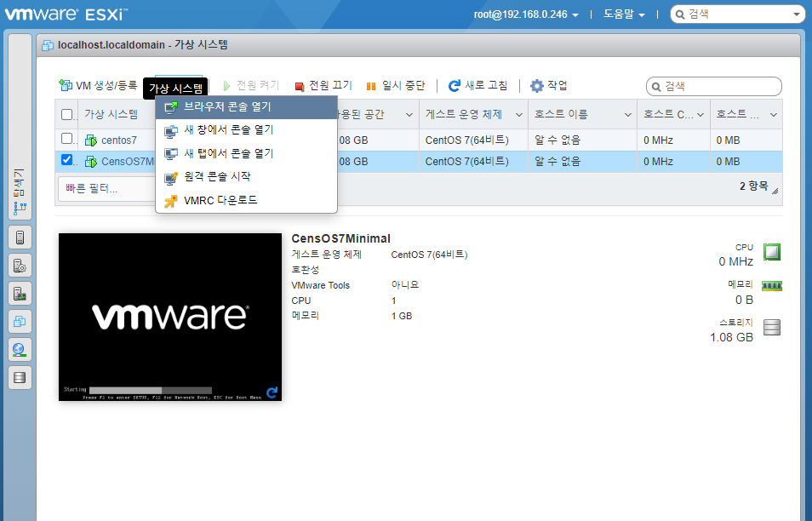Image resolution: width=812 pixels, height=521 pixels.
Task: Click the 1.08 GB storage value
Action: coord(731,338)
